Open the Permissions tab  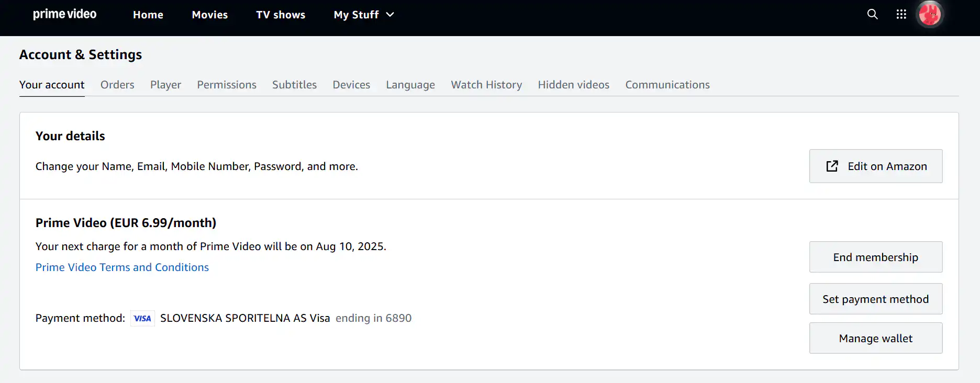(x=227, y=85)
